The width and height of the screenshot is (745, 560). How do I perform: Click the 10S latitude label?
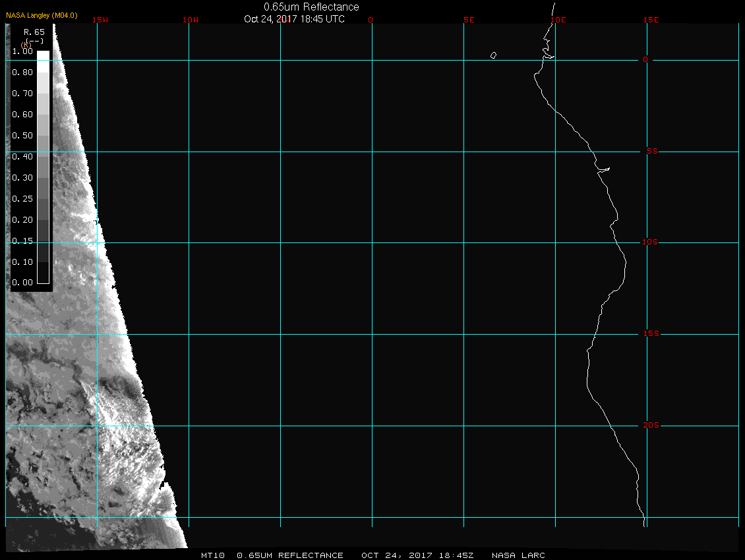[x=649, y=243]
